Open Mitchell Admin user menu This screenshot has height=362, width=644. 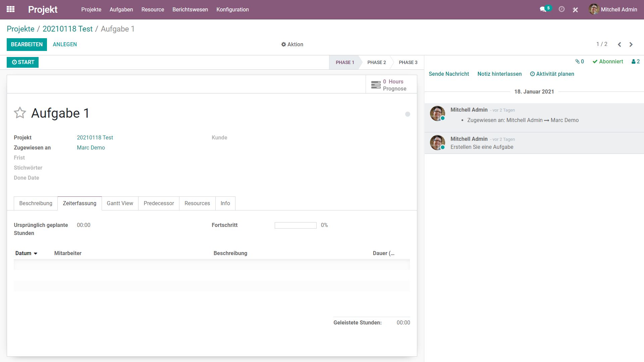[x=613, y=9]
